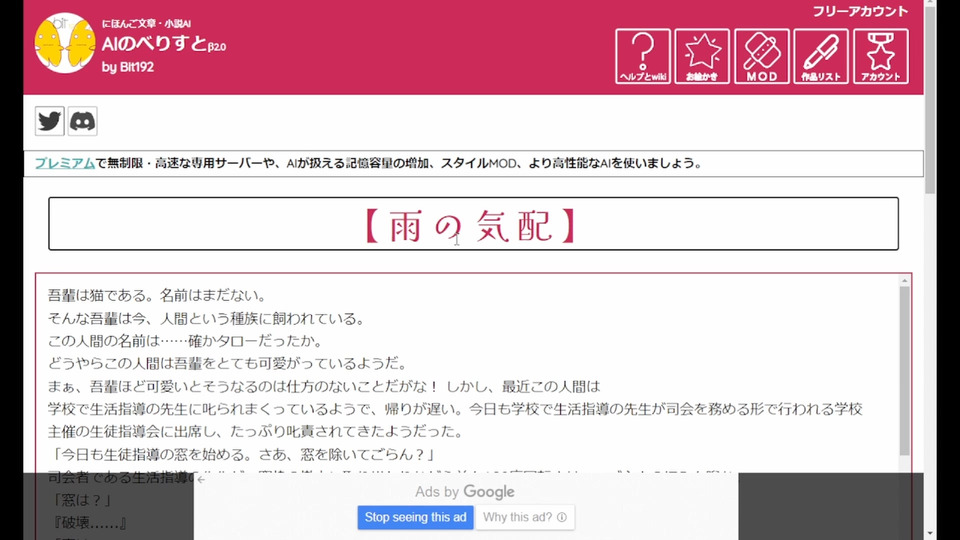960x540 pixels.
Task: Click the line starting 「今日も生徒指導の窓を
Action: pyautogui.click(x=244, y=454)
